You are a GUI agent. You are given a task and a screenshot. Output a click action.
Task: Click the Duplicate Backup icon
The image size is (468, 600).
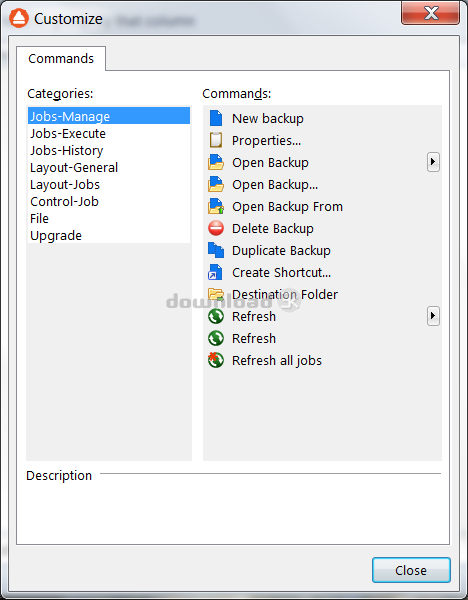pos(216,250)
